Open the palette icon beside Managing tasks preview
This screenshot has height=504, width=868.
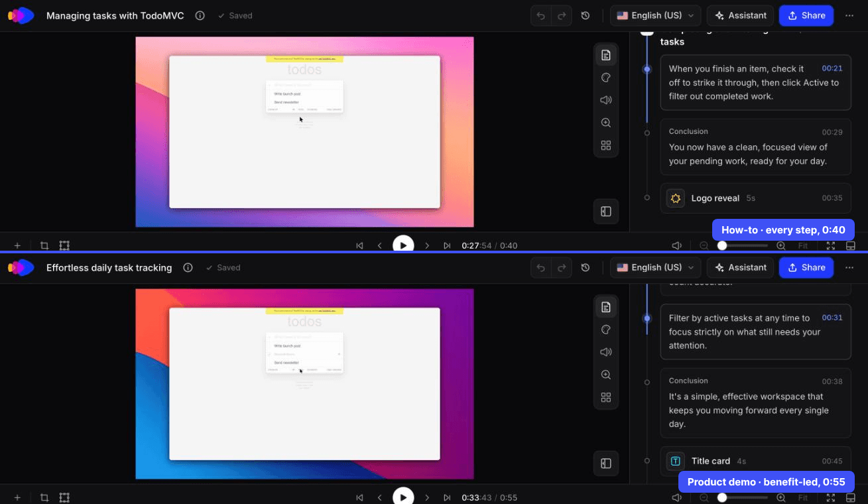(605, 78)
